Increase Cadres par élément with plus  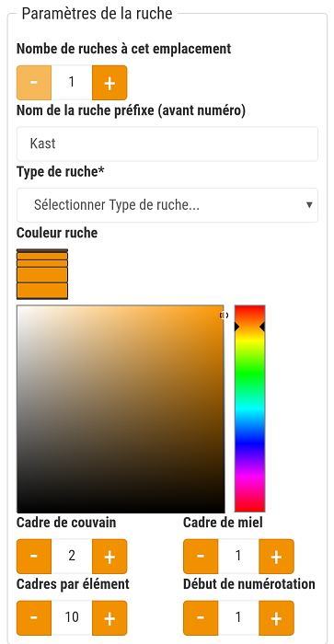[x=109, y=617]
